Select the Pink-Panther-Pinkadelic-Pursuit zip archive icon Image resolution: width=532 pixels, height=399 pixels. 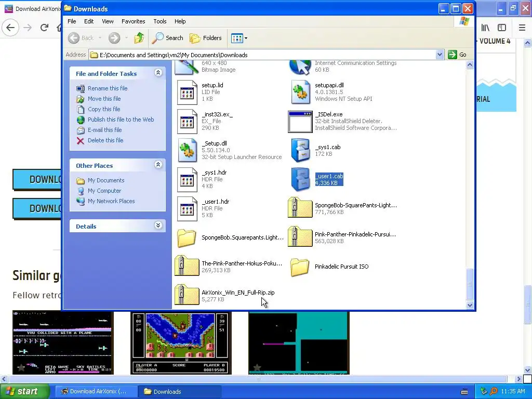(x=300, y=236)
